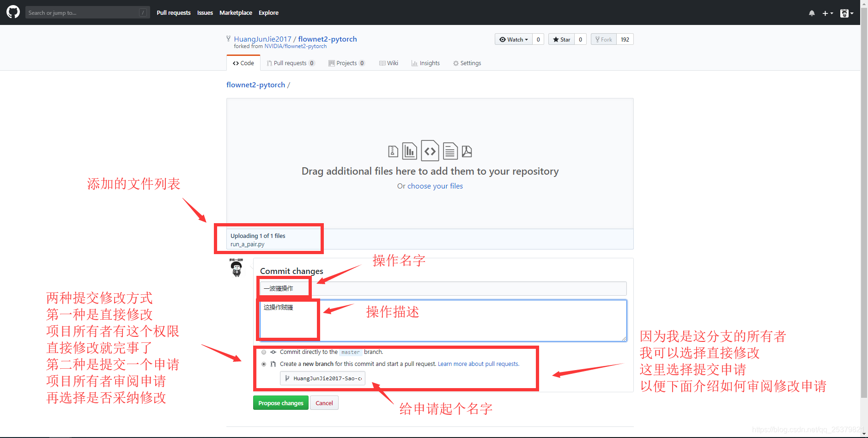Open Marketplace in top navigation
Image resolution: width=868 pixels, height=438 pixels.
tap(236, 12)
